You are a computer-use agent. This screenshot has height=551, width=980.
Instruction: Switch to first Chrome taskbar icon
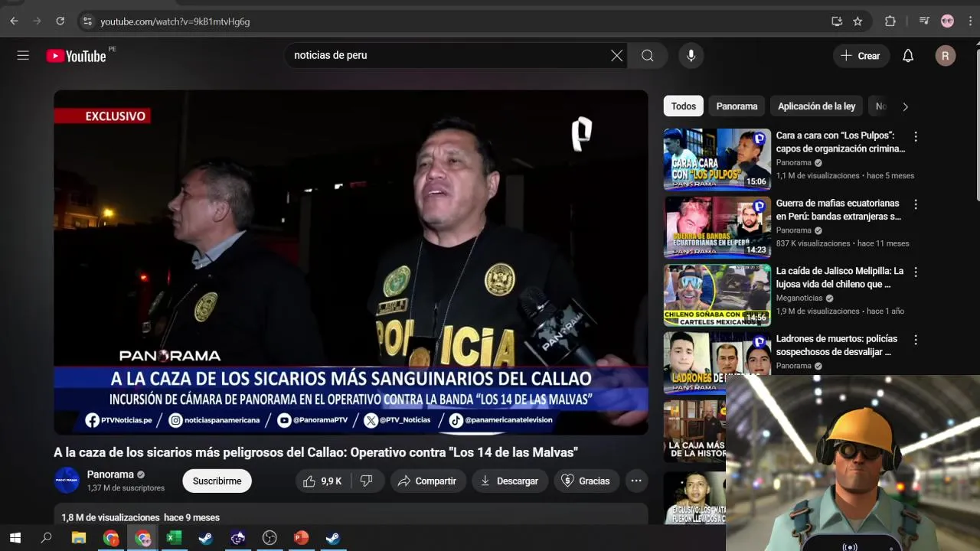point(111,538)
